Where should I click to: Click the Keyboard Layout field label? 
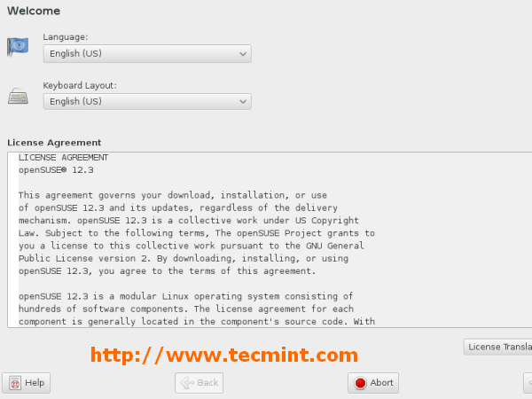click(x=80, y=85)
